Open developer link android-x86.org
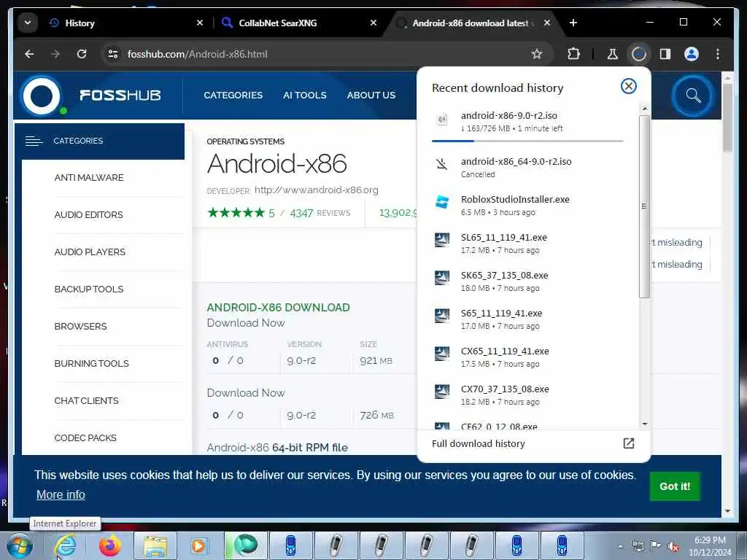This screenshot has width=747, height=560. (317, 190)
